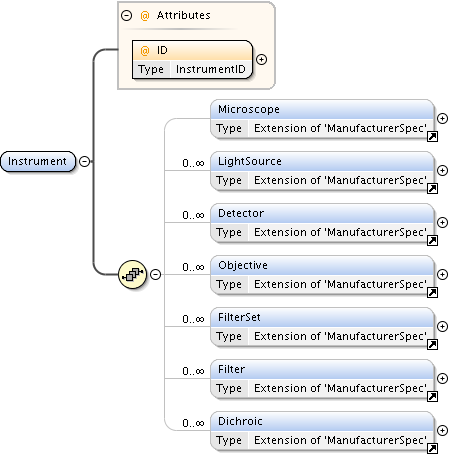Collapse the Instrument element node

point(85,161)
